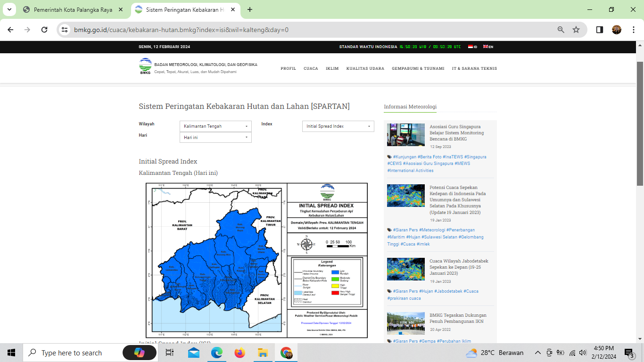Open the KUALITAS UDARA menu

tap(365, 68)
